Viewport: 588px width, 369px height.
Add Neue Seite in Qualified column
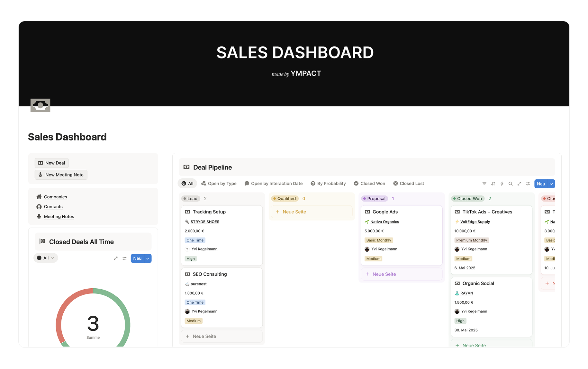(x=312, y=212)
